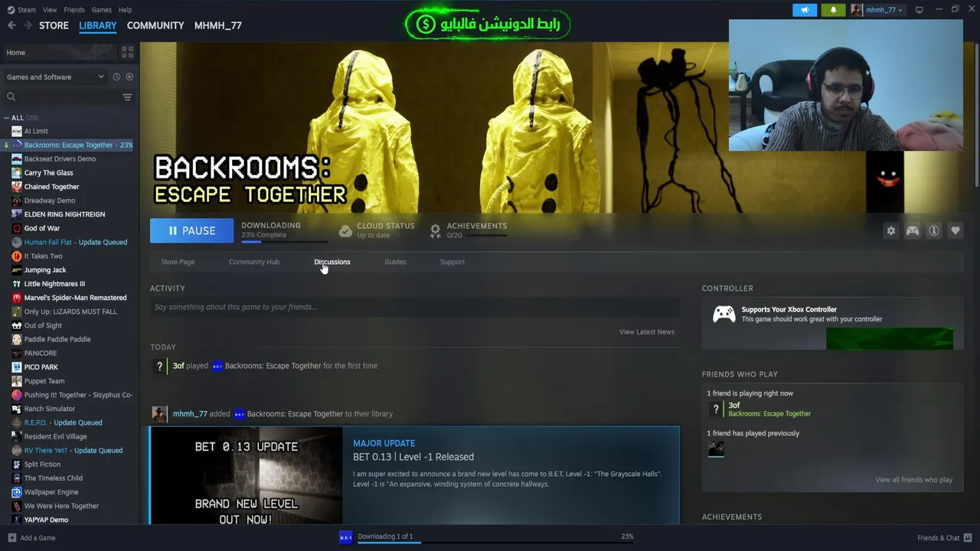Open the MHMH_77 profile tab
The image size is (980, 551).
218,25
